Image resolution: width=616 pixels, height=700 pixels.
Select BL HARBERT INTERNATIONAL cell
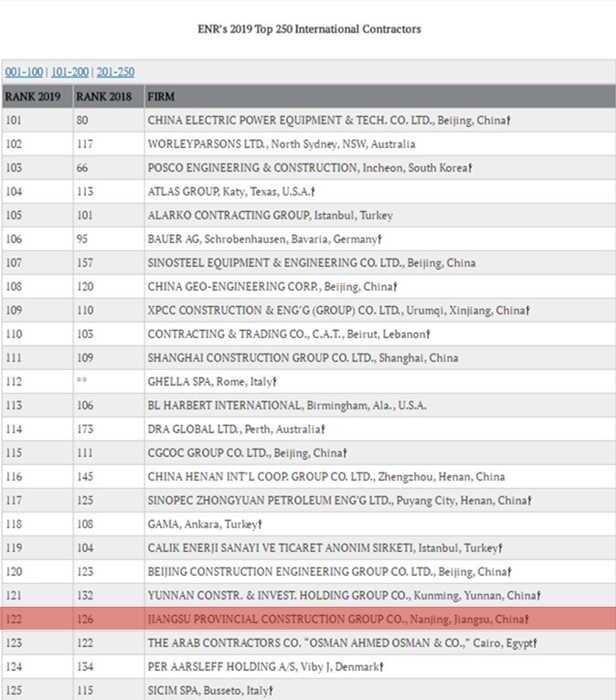coord(380,405)
